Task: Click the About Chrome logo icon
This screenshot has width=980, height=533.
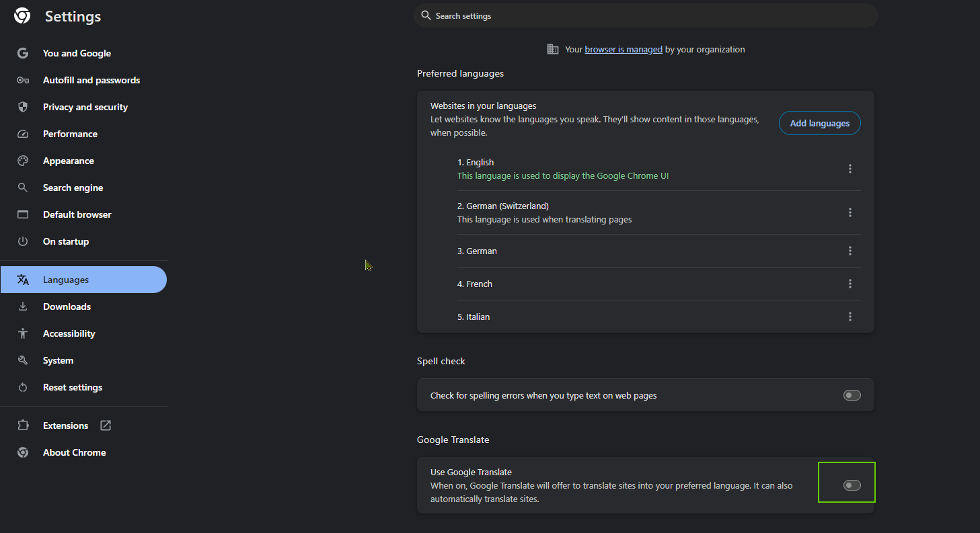Action: click(x=23, y=452)
